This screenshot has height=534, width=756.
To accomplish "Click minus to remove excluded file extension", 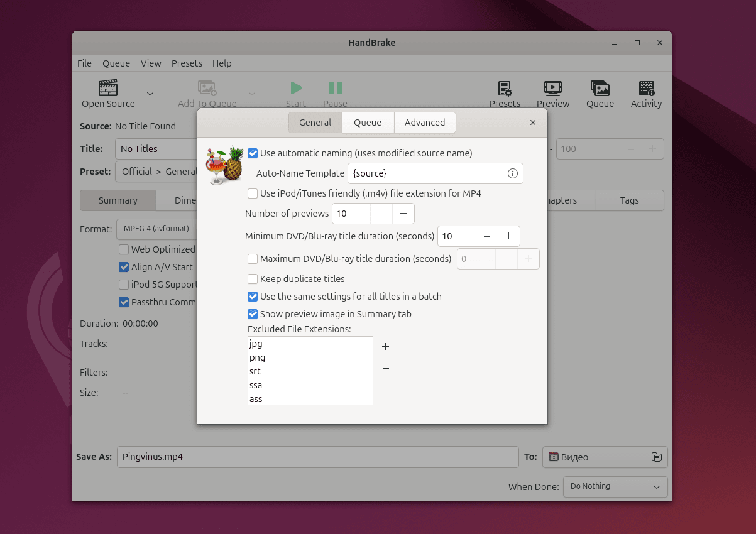I will [x=386, y=369].
